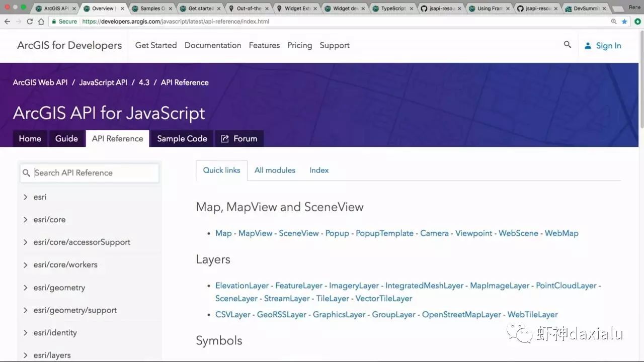Open the GeoRSSLayer link
This screenshot has height=362, width=644.
tap(282, 315)
